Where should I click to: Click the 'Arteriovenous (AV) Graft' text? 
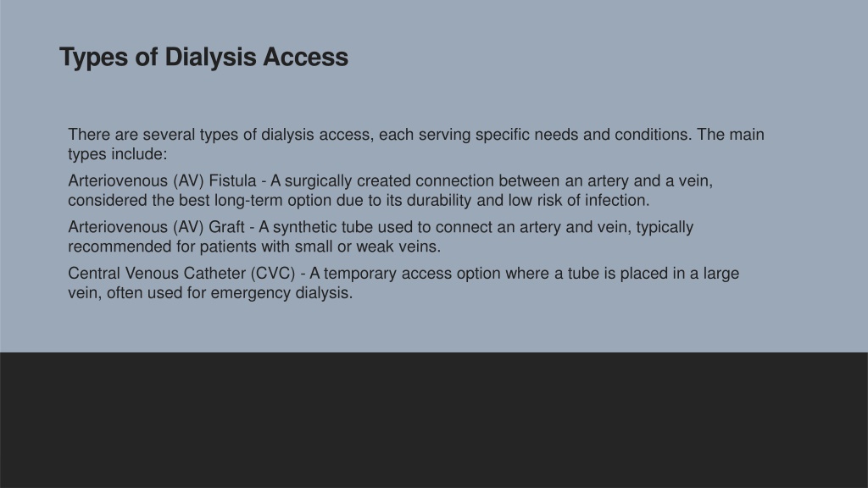[x=156, y=227]
